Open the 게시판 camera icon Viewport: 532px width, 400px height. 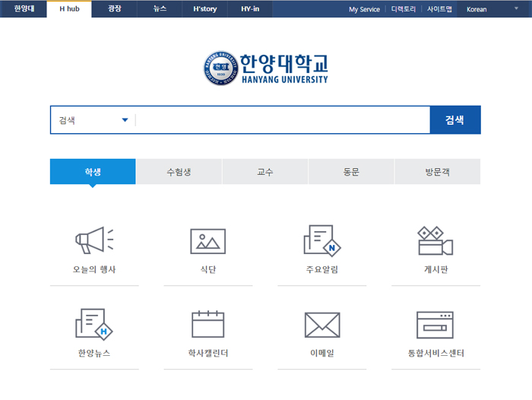click(x=435, y=240)
